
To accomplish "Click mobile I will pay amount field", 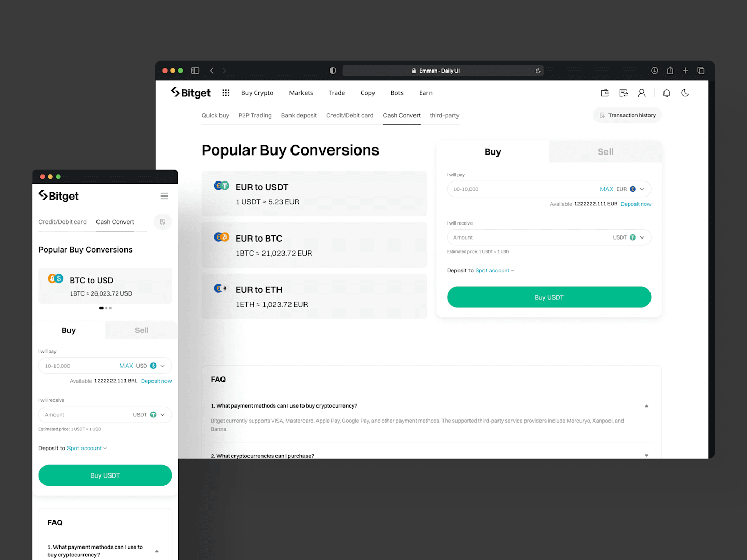I will (105, 366).
